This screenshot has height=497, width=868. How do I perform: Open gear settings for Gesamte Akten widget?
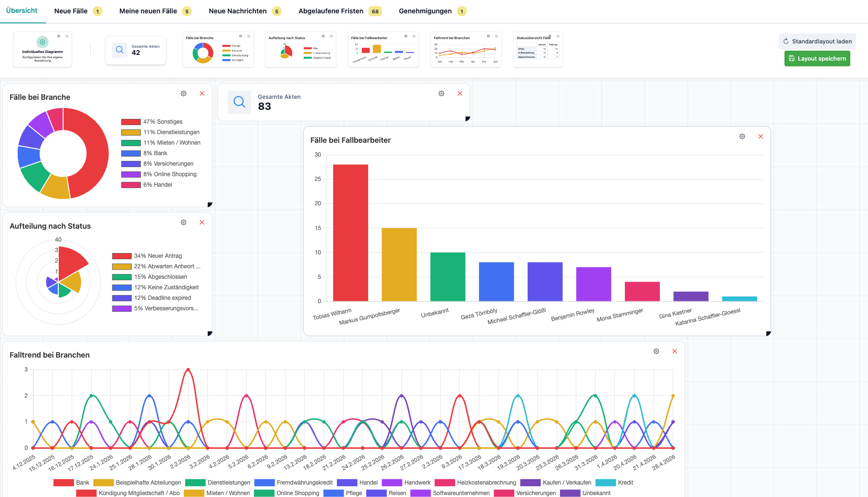pos(442,94)
